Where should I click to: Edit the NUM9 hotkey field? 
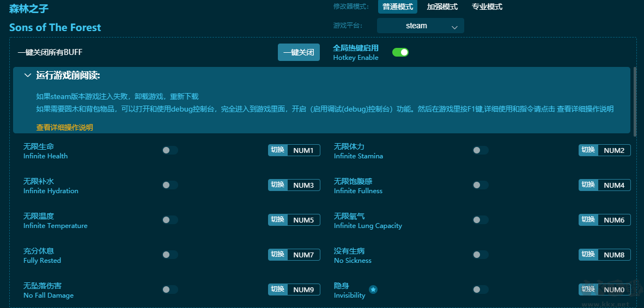point(303,290)
